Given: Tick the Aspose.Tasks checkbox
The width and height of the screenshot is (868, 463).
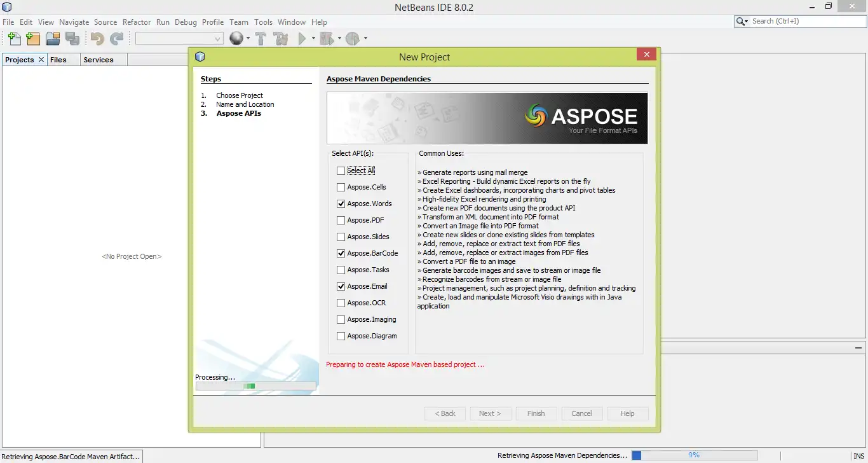Looking at the screenshot, I should coord(341,270).
